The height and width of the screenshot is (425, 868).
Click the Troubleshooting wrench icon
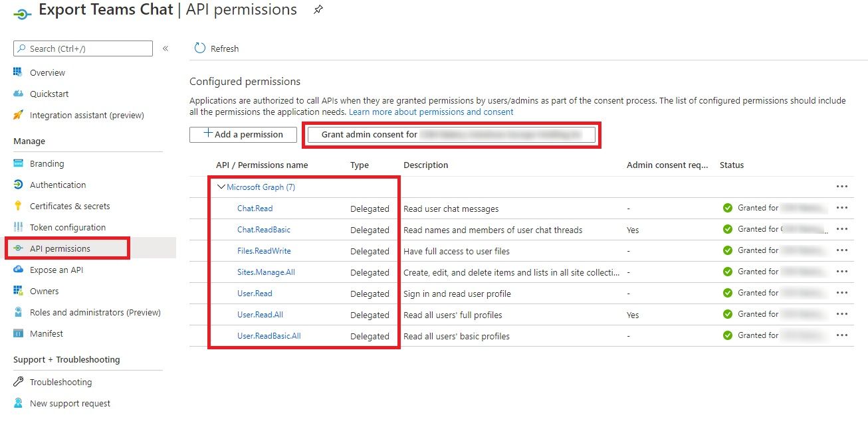click(x=18, y=382)
